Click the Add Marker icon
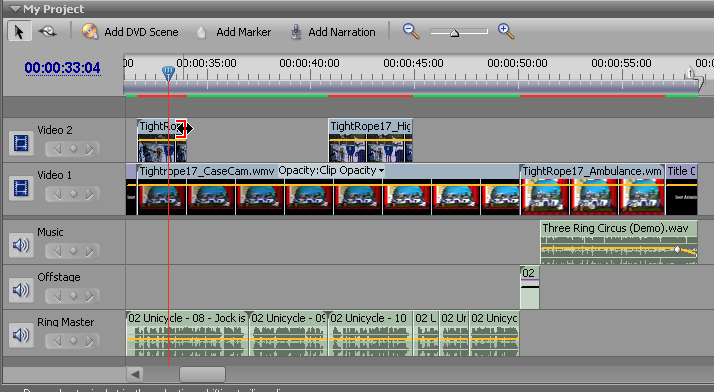The width and height of the screenshot is (714, 392). [x=201, y=32]
